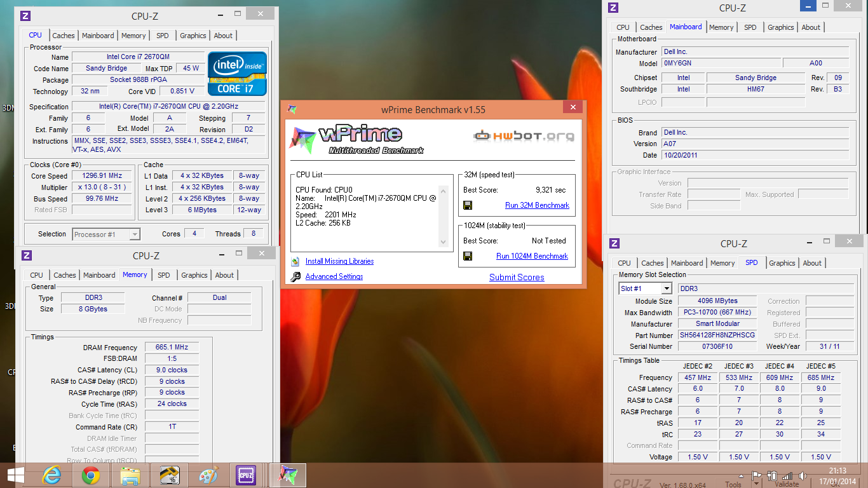Image resolution: width=868 pixels, height=488 pixels.
Task: Click the wPrime title bar icon
Action: coord(292,109)
